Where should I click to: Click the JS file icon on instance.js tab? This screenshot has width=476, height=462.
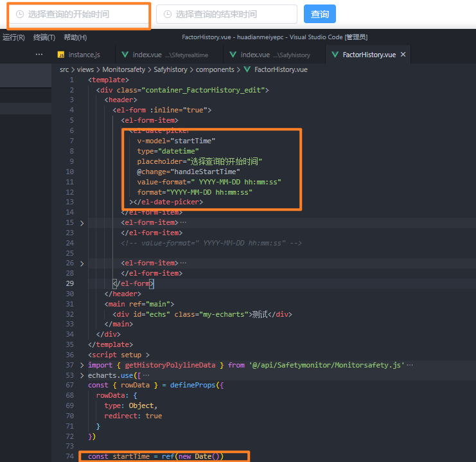tap(61, 55)
